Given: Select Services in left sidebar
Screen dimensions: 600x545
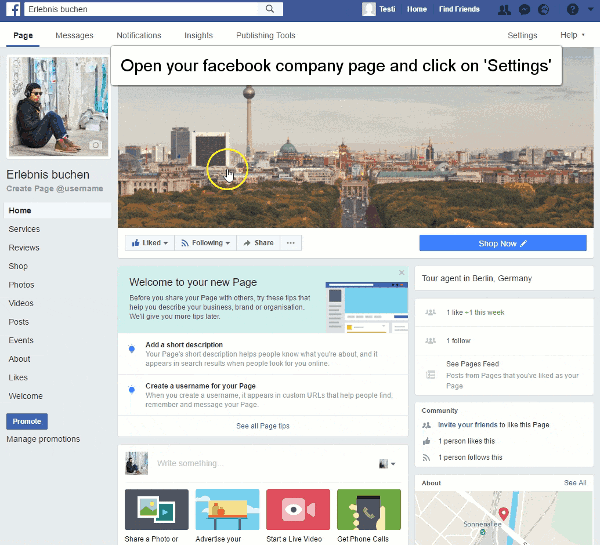Looking at the screenshot, I should 24,229.
